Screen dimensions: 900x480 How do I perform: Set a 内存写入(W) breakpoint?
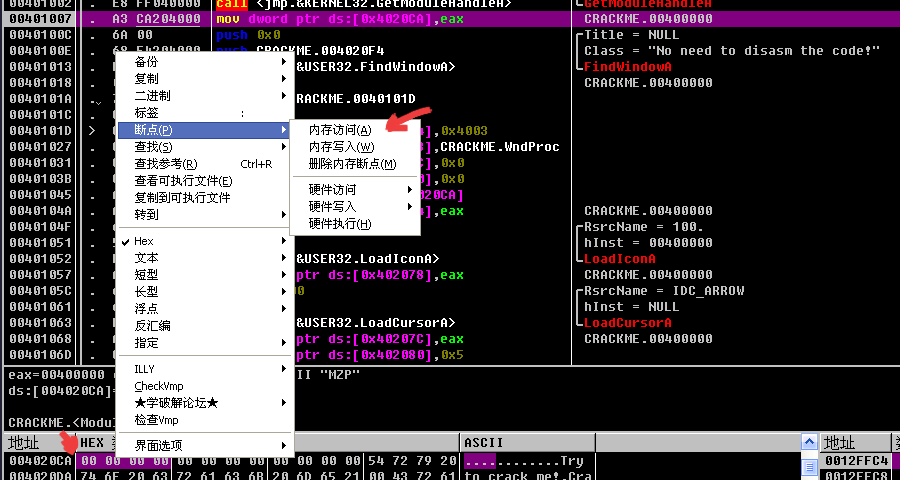[354, 148]
